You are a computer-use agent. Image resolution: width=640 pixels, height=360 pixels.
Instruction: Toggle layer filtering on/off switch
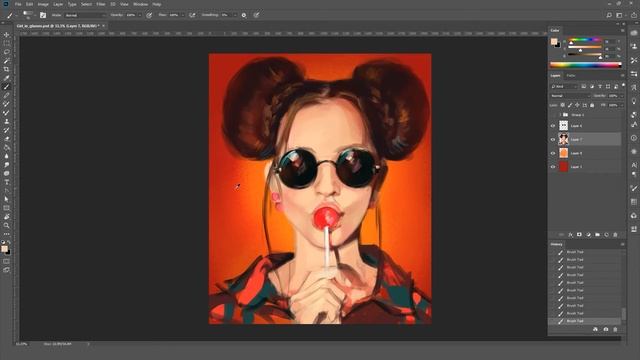[x=623, y=85]
